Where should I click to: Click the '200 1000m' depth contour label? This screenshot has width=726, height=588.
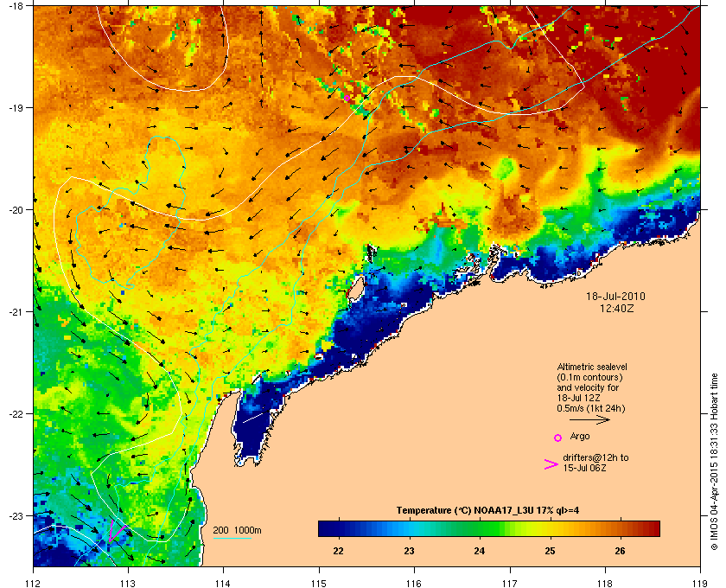pyautogui.click(x=237, y=531)
